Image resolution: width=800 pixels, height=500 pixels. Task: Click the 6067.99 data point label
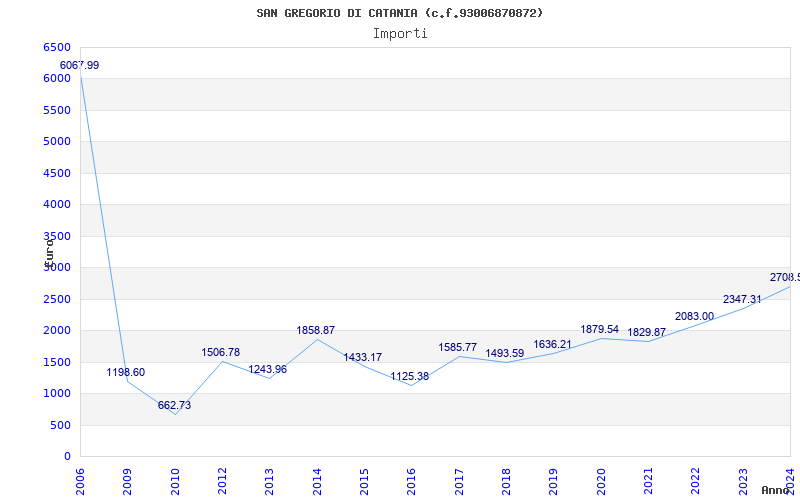pos(79,65)
